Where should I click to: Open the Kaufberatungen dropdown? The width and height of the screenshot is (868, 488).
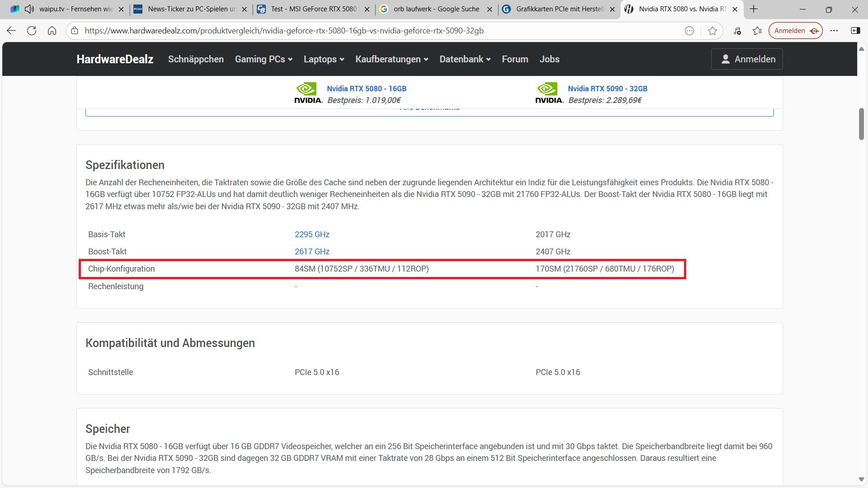tap(392, 59)
